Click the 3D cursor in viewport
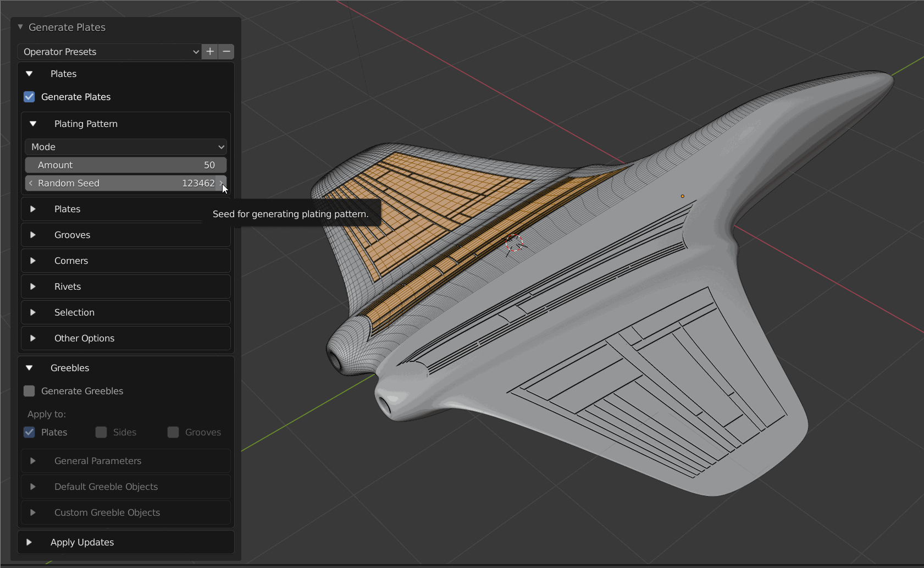The height and width of the screenshot is (568, 924). [x=514, y=242]
